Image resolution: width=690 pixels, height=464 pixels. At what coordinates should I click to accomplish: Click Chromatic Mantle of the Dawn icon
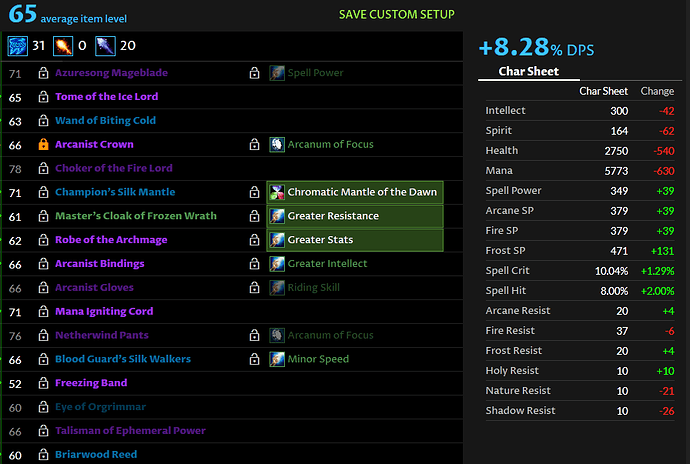point(277,192)
